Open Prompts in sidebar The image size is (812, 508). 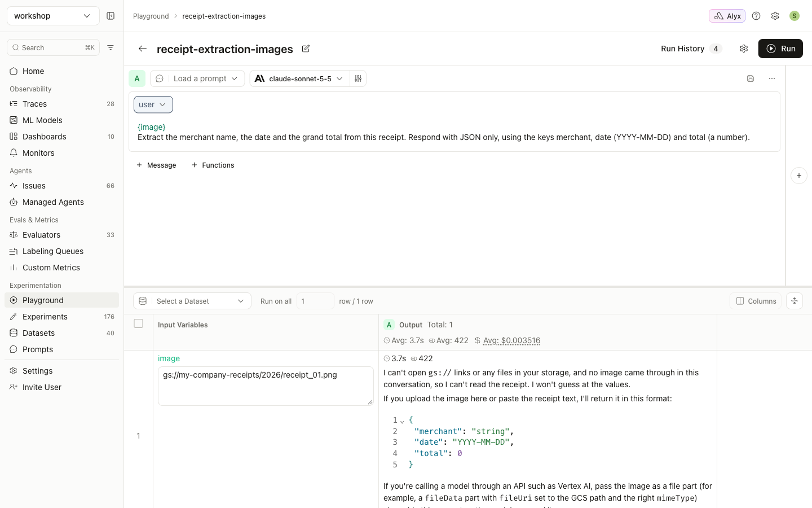(62, 349)
